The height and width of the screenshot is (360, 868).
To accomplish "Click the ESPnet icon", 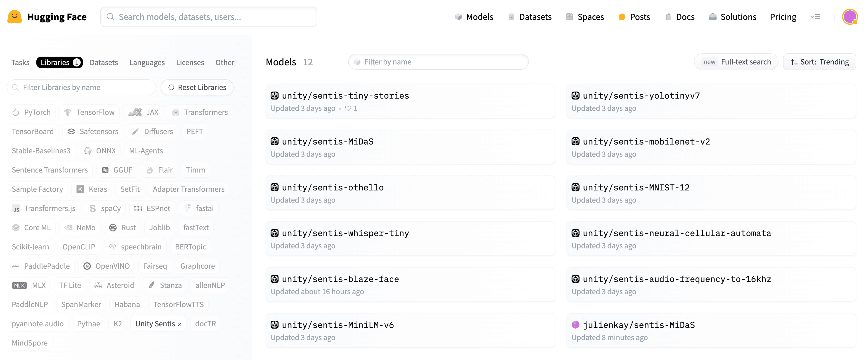I will 138,208.
